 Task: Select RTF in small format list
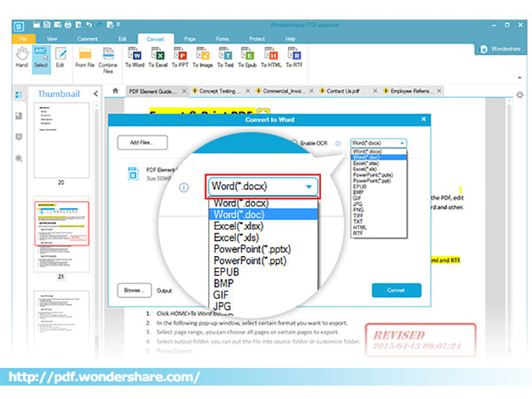379,234
